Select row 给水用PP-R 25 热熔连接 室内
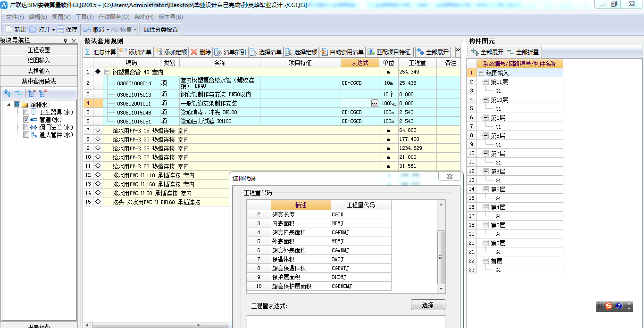 point(272,148)
